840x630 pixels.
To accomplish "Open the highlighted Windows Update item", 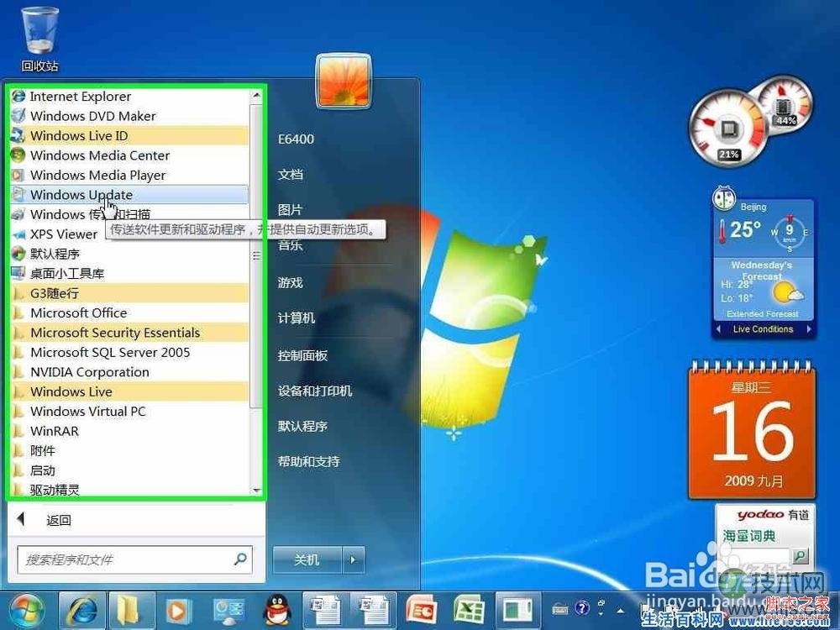I will click(81, 194).
